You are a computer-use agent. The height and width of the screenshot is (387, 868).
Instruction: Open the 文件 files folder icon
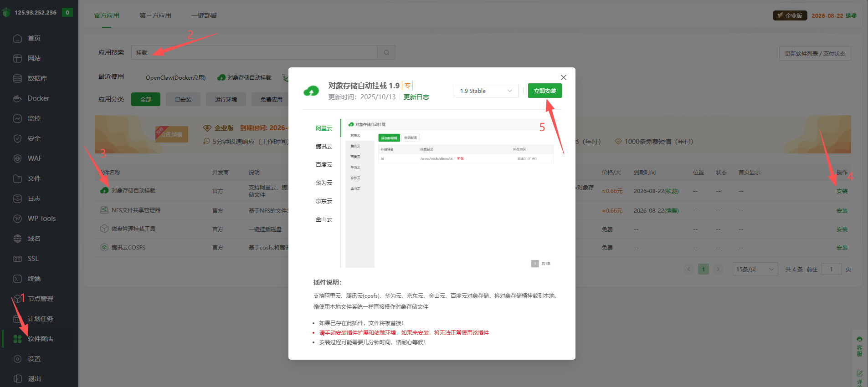(17, 178)
